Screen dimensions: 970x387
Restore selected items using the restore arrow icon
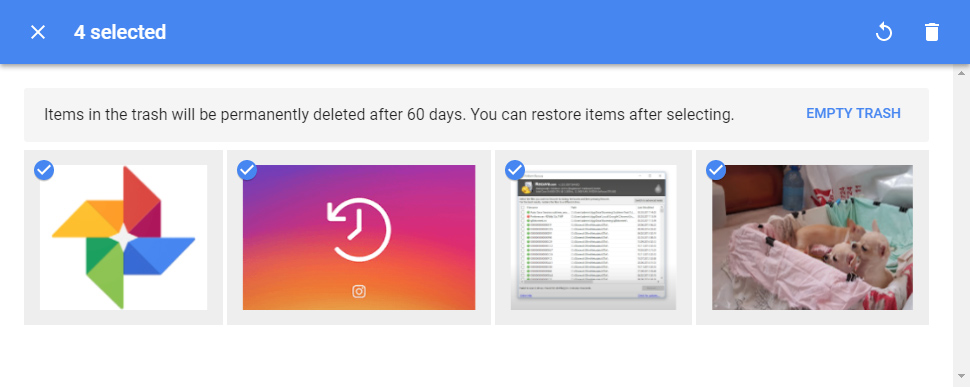click(x=883, y=32)
